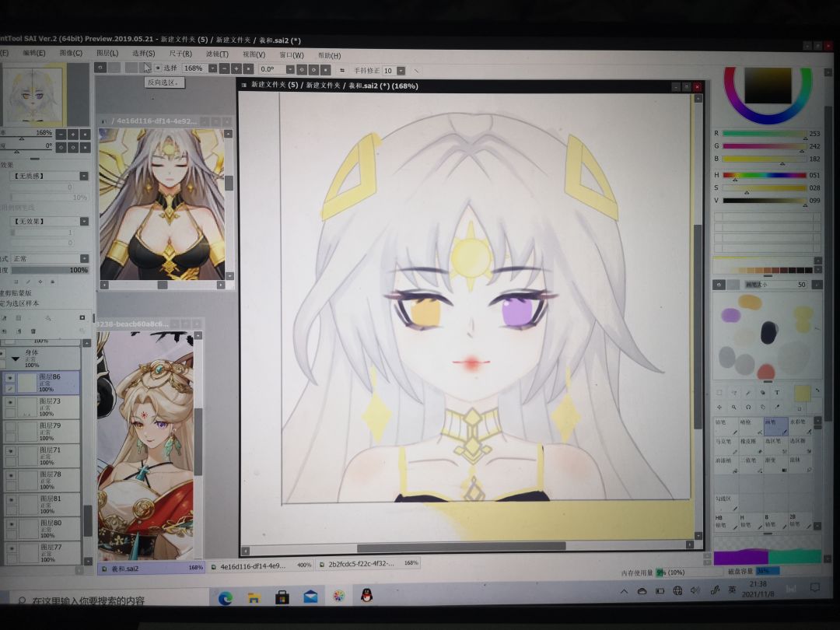Select the Hand pan tool
Viewport: 840px width, 630px height.
(x=763, y=407)
